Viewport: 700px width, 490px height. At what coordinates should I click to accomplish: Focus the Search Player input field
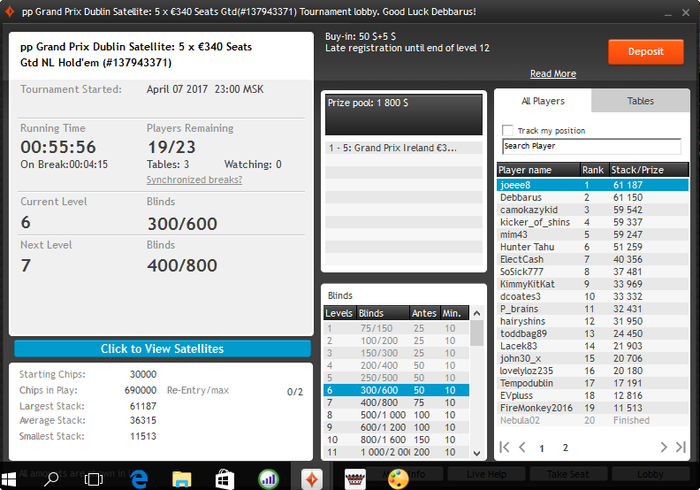(x=592, y=146)
